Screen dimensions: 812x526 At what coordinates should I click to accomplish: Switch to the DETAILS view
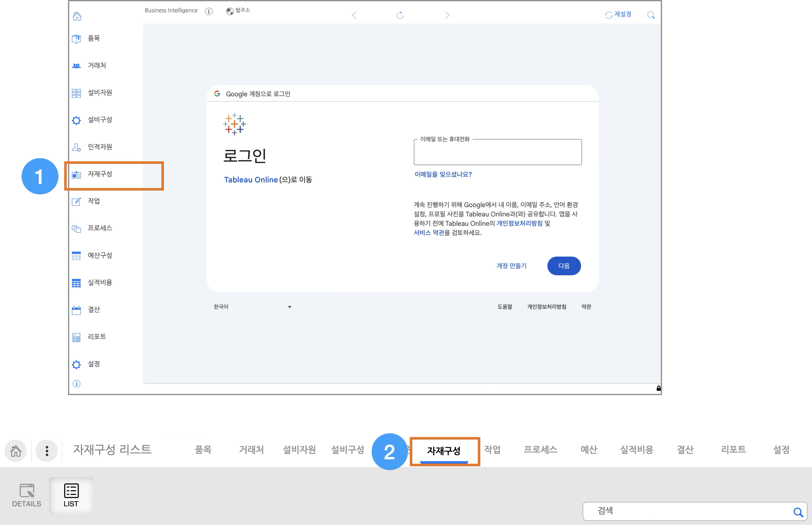27,495
